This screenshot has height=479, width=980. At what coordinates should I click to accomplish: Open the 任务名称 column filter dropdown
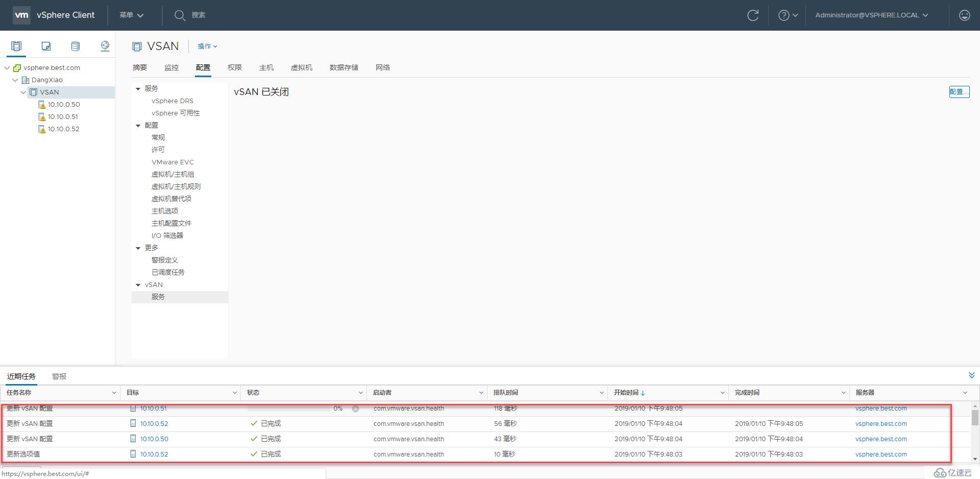(114, 393)
